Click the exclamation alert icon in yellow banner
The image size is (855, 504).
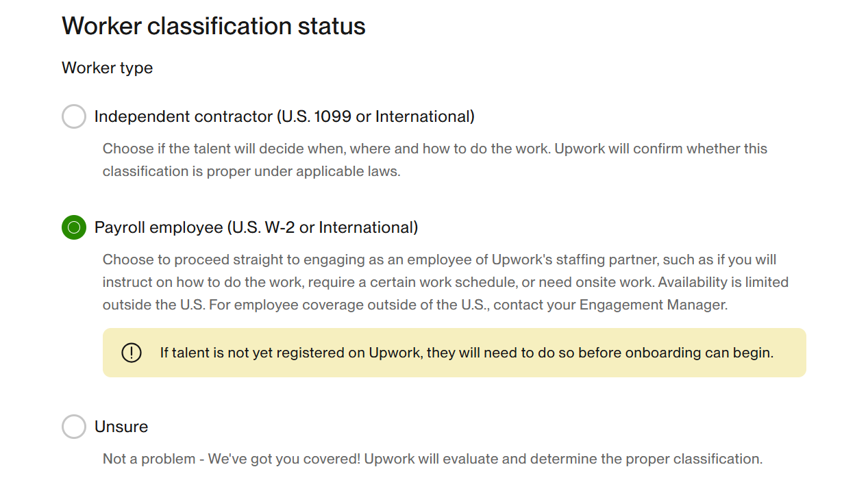pyautogui.click(x=131, y=353)
